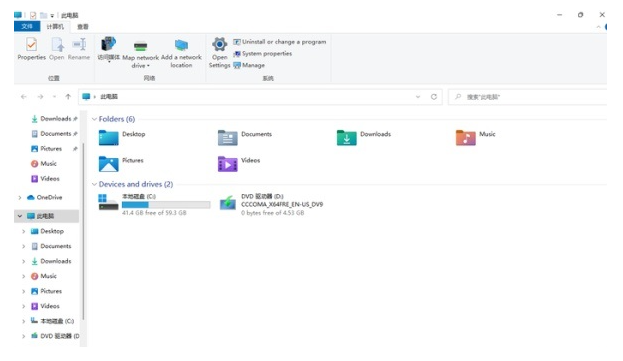Collapse the Devices and drives (2) group
The height and width of the screenshot is (361, 623).
click(94, 184)
